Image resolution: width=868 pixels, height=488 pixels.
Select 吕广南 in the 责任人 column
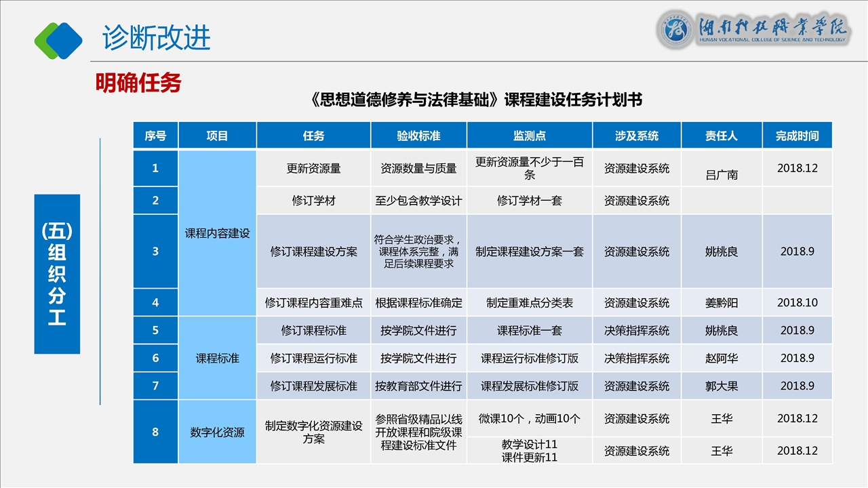click(x=722, y=175)
